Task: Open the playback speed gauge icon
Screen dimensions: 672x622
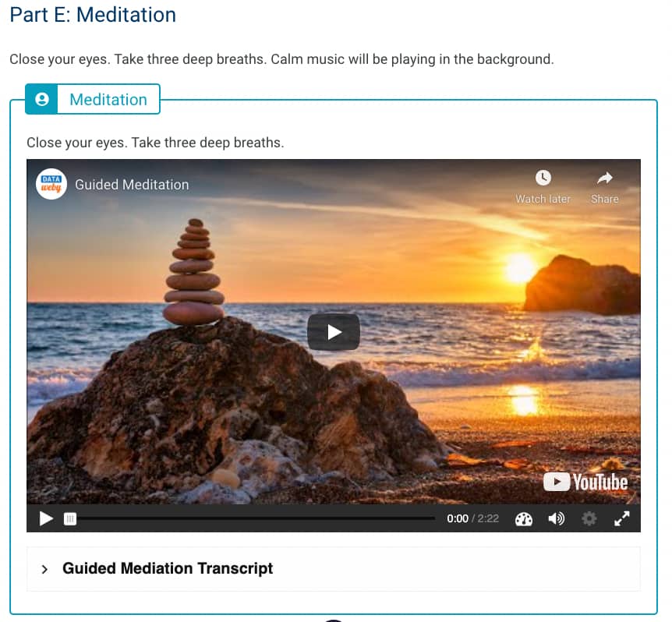Action: (x=523, y=519)
